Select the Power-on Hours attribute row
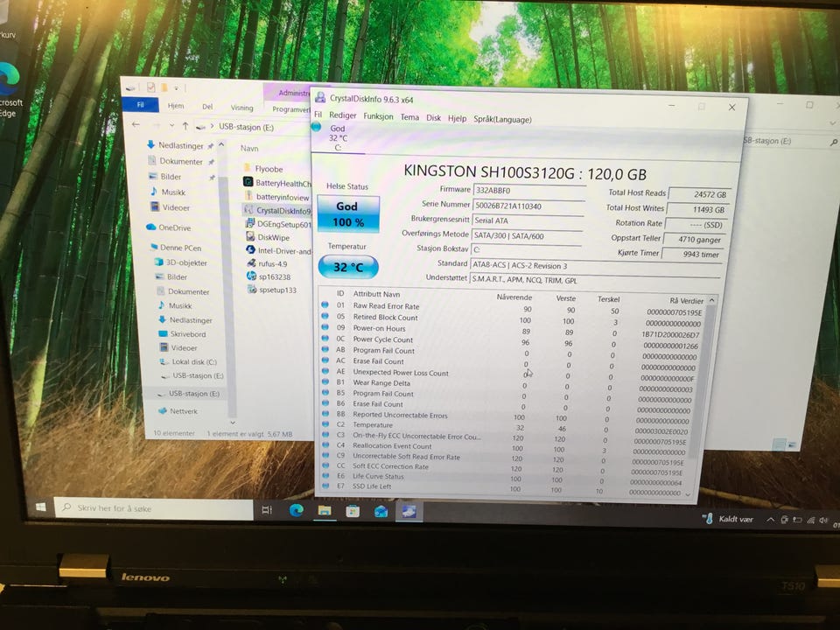The width and height of the screenshot is (840, 630). [512, 331]
